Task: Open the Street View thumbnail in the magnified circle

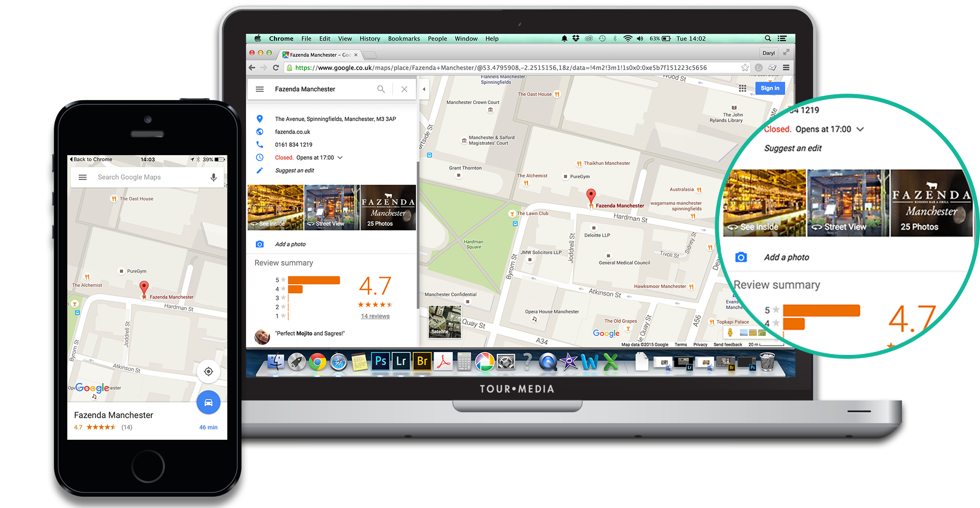Action: (x=848, y=203)
